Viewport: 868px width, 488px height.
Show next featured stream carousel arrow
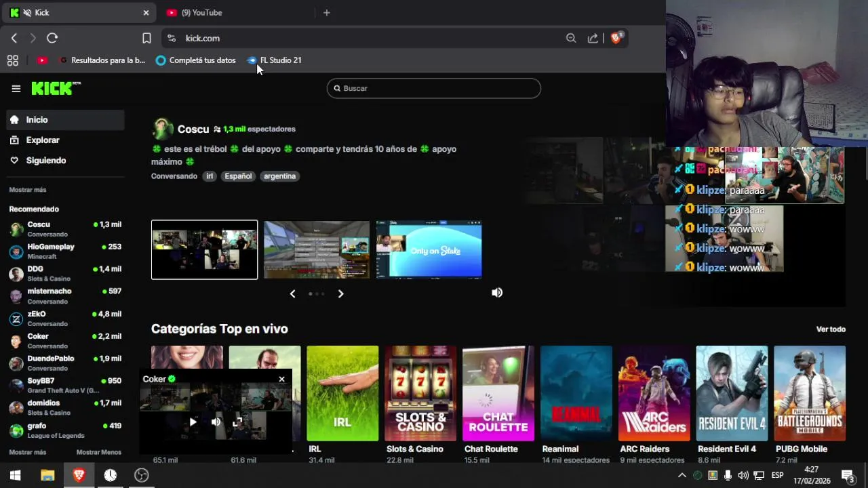click(x=340, y=293)
